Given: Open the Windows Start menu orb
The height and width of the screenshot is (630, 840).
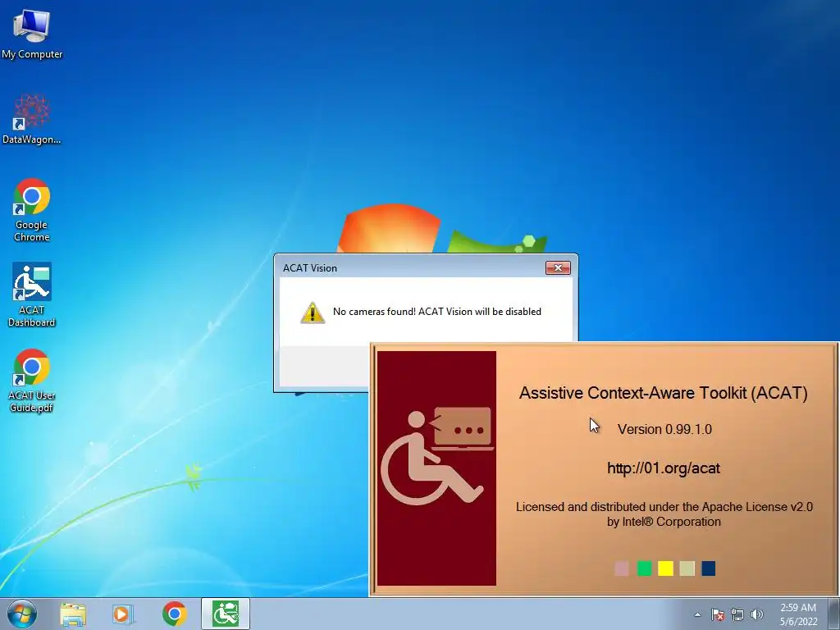Looking at the screenshot, I should (x=22, y=614).
